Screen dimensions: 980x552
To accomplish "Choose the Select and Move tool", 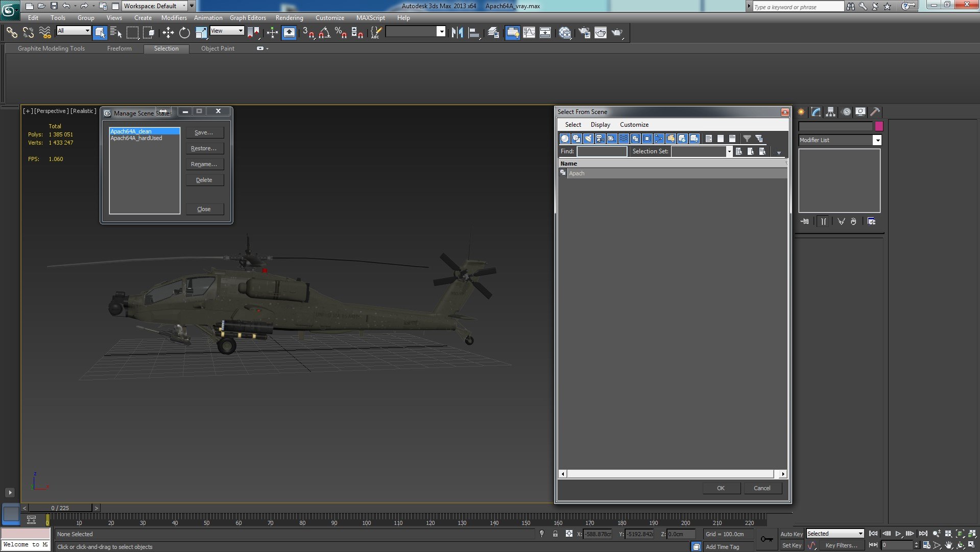I will tap(168, 33).
